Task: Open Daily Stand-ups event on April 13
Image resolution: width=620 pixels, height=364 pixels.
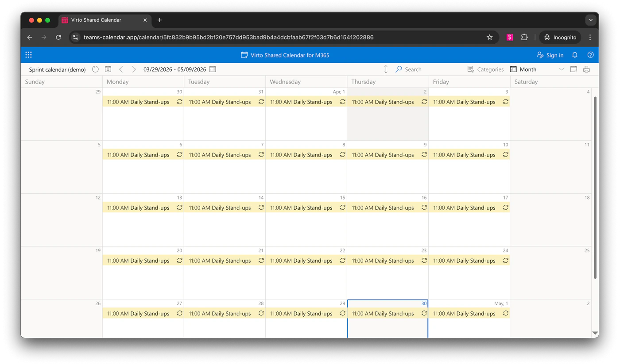Action: [x=143, y=207]
